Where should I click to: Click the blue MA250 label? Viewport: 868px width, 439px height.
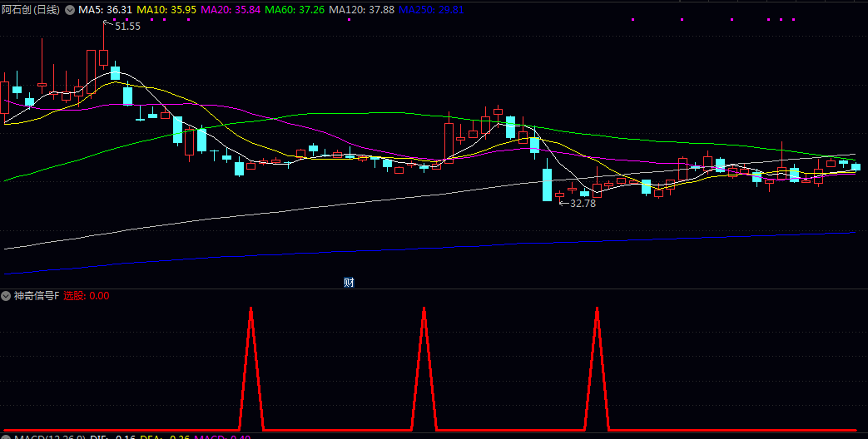431,10
